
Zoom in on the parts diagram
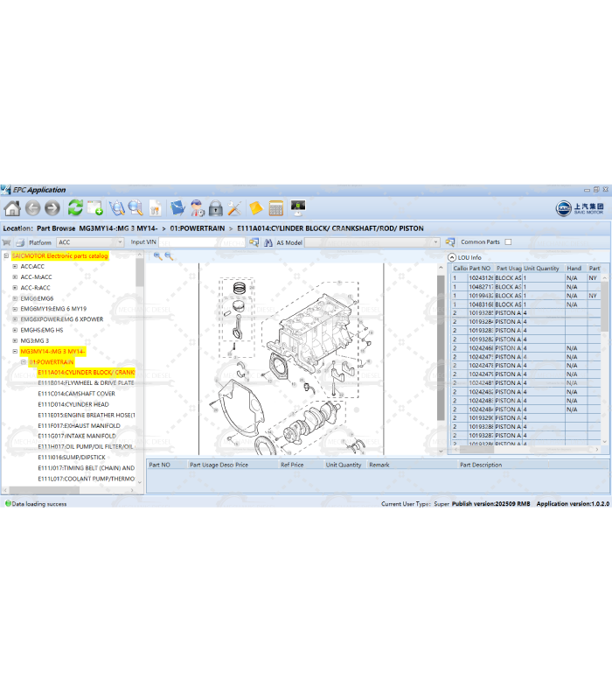coord(157,256)
